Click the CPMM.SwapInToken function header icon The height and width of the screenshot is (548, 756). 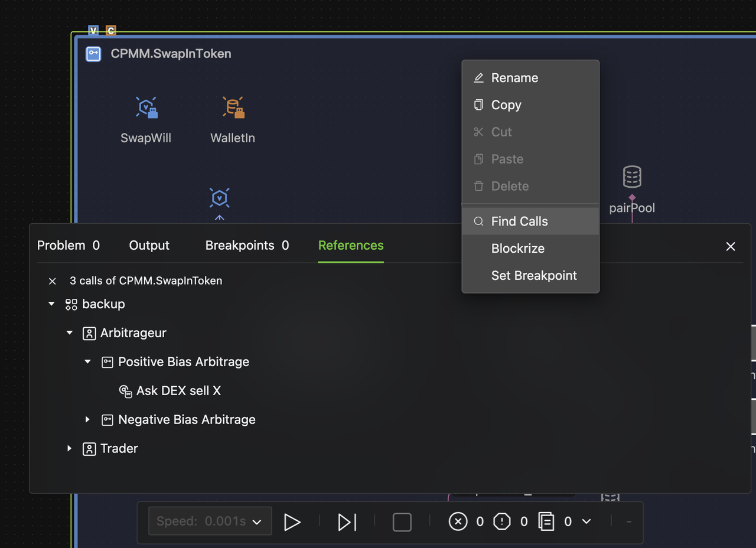click(x=93, y=53)
